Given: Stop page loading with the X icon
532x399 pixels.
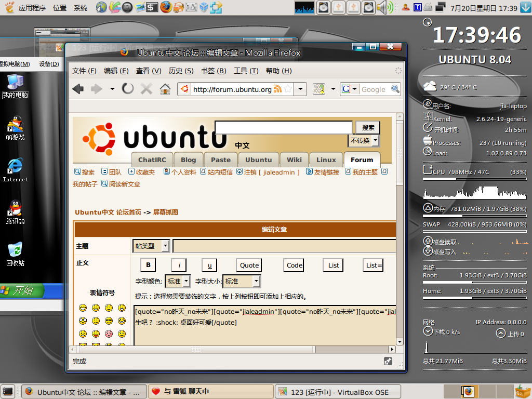Looking at the screenshot, I should 147,89.
